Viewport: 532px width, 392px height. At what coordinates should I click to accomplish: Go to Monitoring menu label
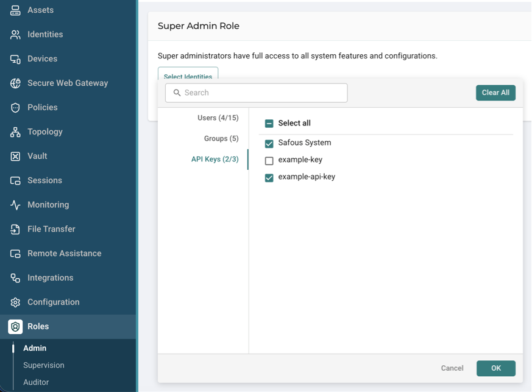coord(48,205)
